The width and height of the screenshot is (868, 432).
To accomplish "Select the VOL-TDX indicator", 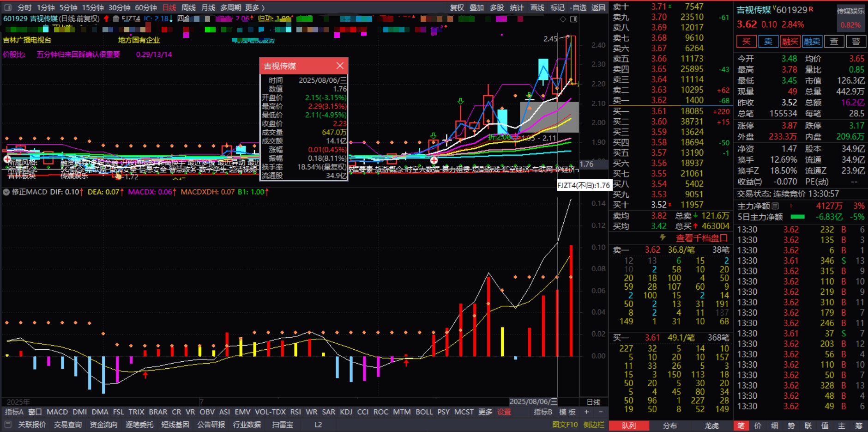I will point(270,412).
